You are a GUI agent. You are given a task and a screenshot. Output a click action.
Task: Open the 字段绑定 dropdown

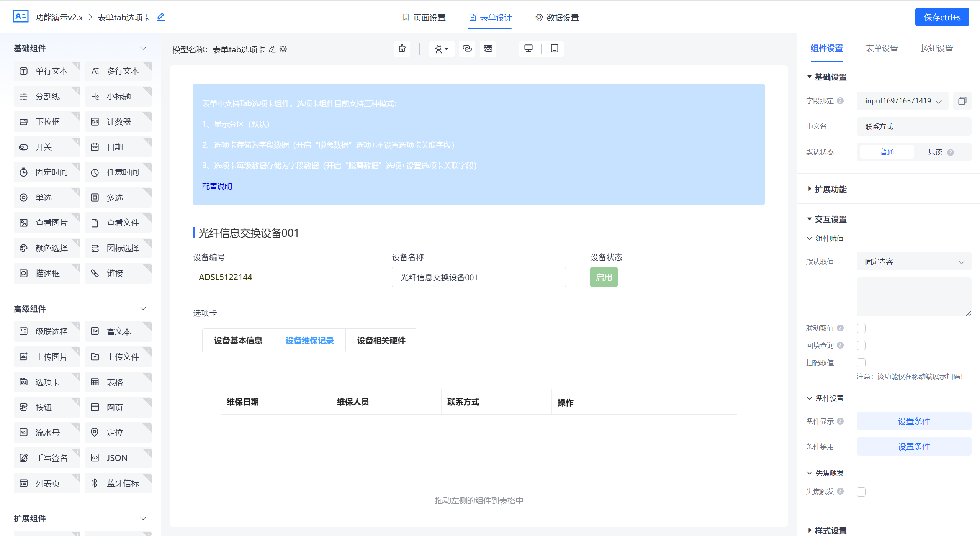pos(902,101)
